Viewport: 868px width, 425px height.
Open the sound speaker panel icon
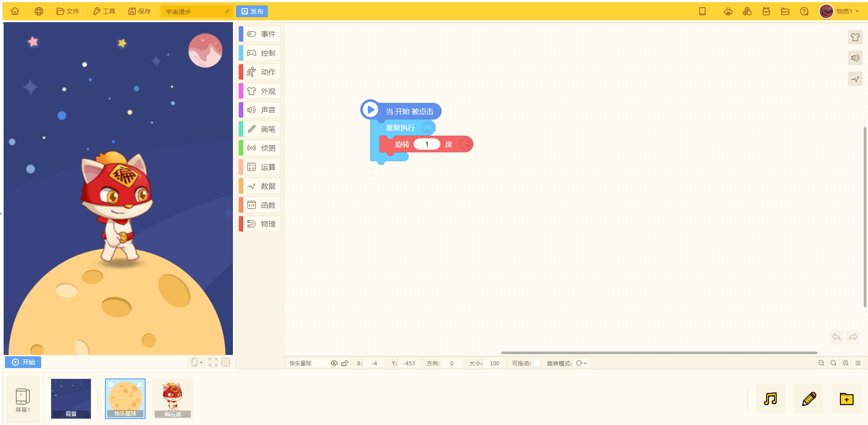click(855, 58)
